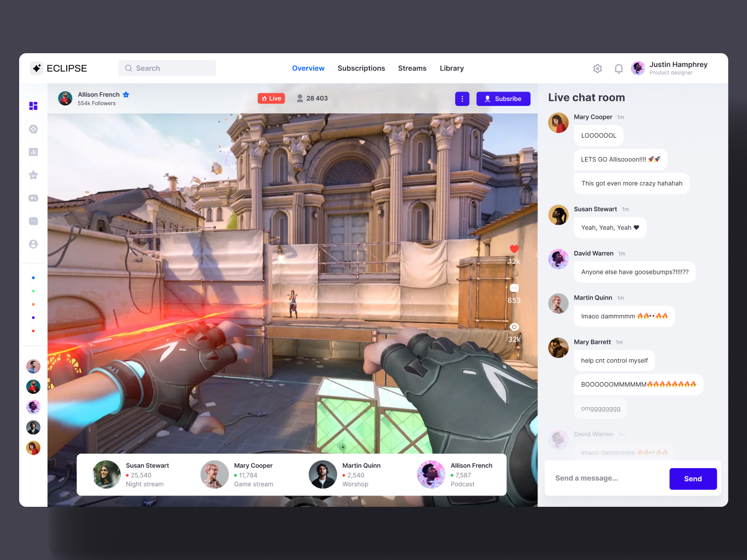Click the ECLIPSE star logo icon
The image size is (747, 560).
[37, 68]
